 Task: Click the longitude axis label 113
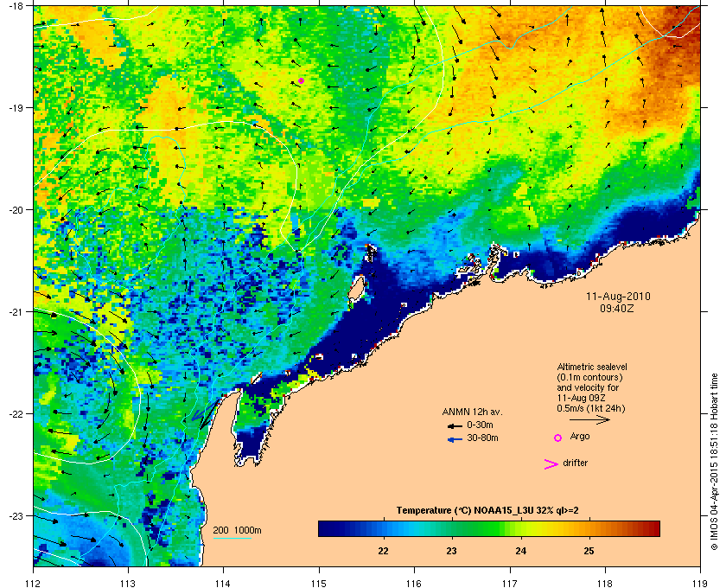click(x=128, y=583)
